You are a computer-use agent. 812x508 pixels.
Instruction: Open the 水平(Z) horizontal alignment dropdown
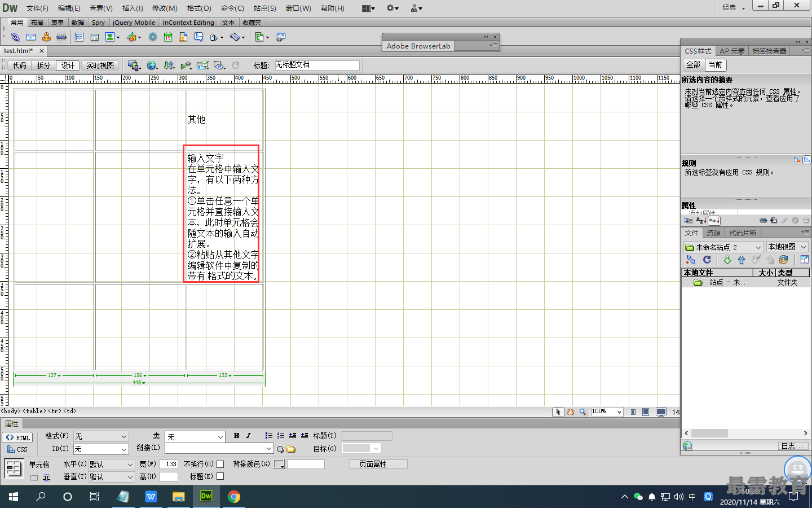tap(111, 465)
